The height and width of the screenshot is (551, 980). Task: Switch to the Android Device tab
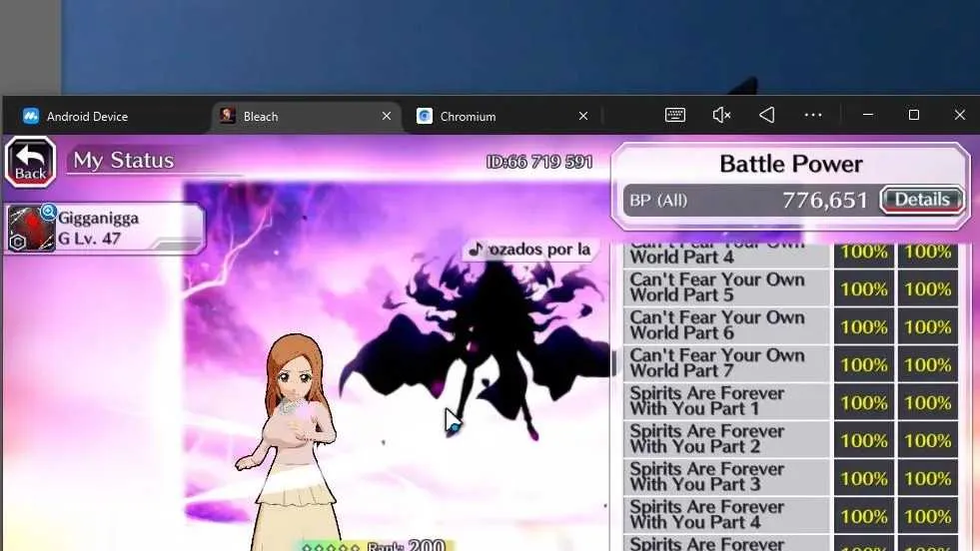pos(87,116)
